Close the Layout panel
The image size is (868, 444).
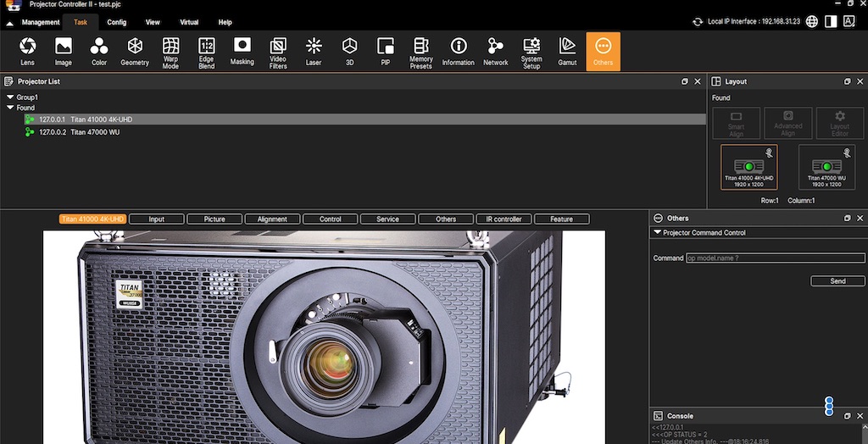[x=860, y=81]
